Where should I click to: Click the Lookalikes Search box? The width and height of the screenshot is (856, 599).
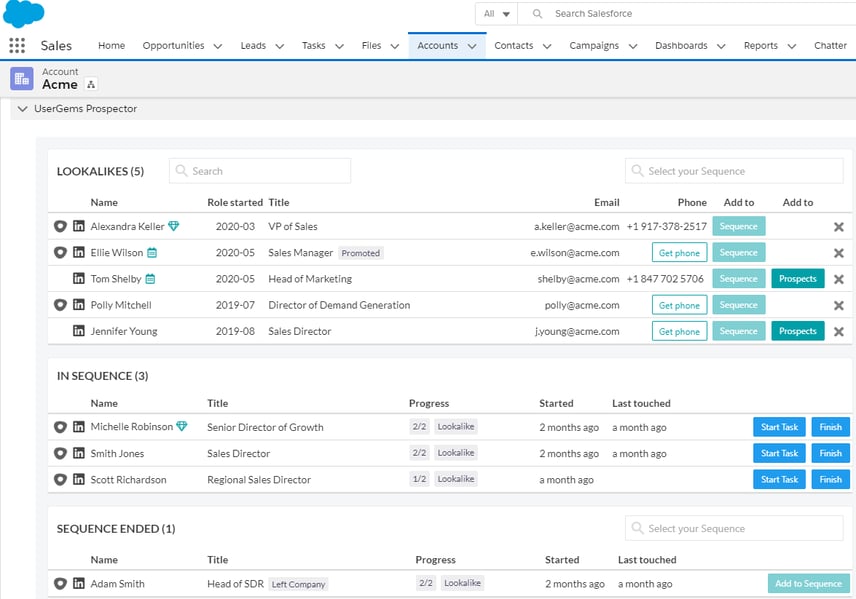(x=260, y=171)
